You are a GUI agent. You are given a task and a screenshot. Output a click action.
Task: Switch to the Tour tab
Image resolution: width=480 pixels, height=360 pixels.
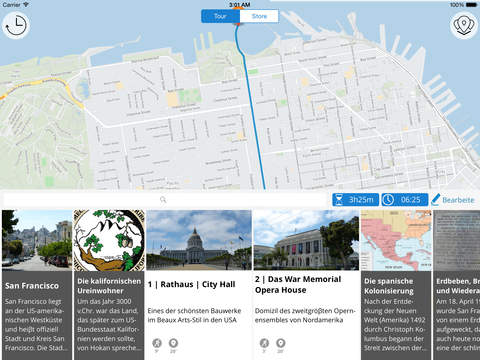[220, 16]
